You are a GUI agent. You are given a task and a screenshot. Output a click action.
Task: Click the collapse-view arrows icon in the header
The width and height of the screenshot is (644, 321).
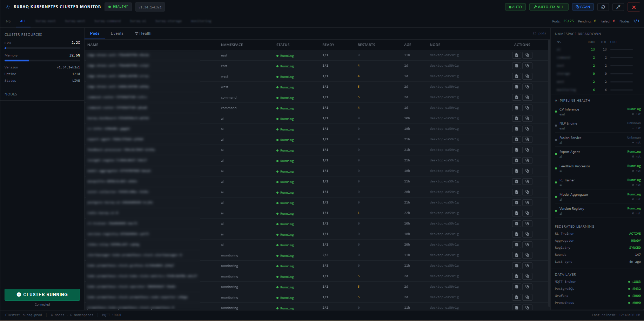(x=618, y=7)
